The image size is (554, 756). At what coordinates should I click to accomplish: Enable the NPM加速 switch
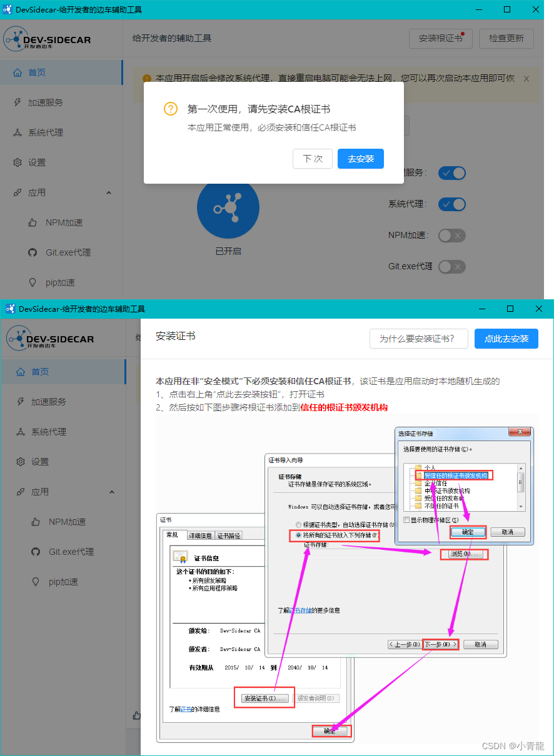coord(452,236)
